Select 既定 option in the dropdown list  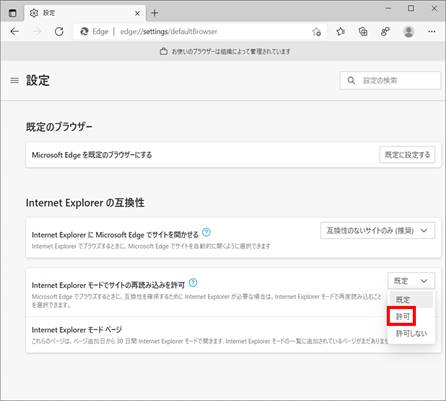pos(411,300)
